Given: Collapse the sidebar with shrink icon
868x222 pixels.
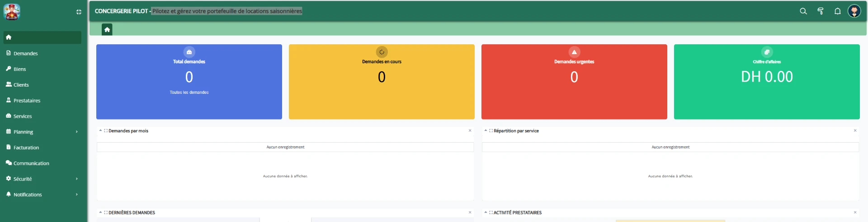Looking at the screenshot, I should point(79,12).
